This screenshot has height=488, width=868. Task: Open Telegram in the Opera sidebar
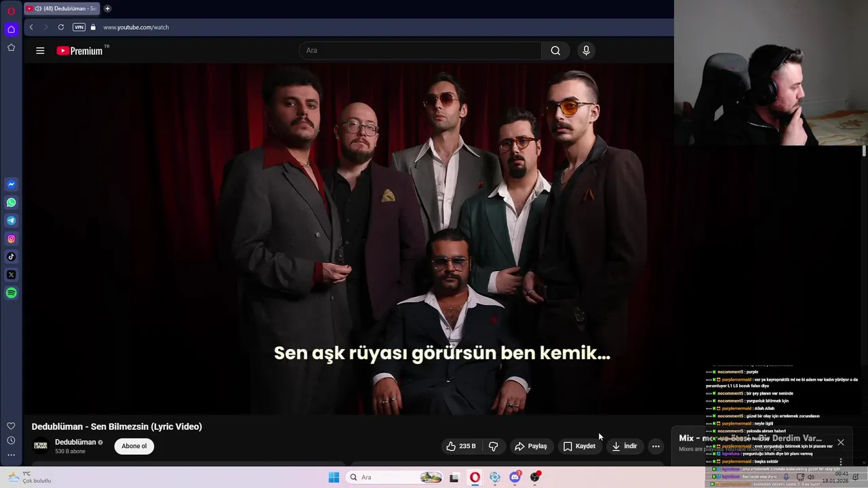pyautogui.click(x=11, y=220)
